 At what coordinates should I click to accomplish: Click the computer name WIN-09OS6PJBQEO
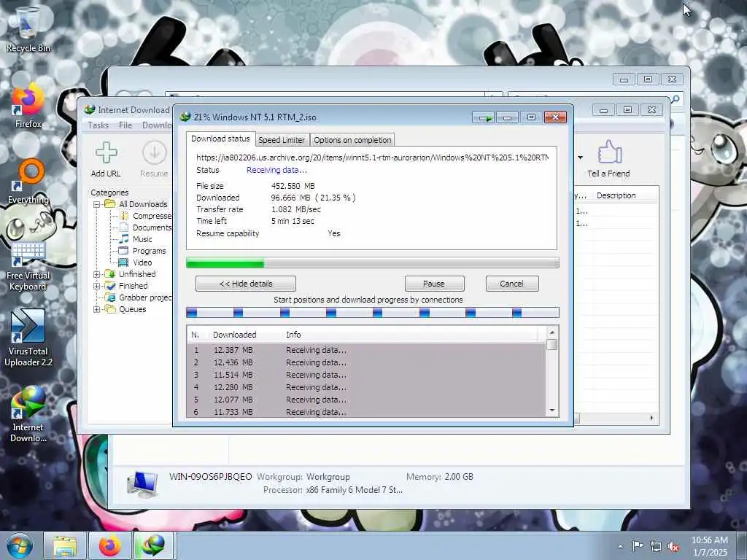[x=211, y=477]
